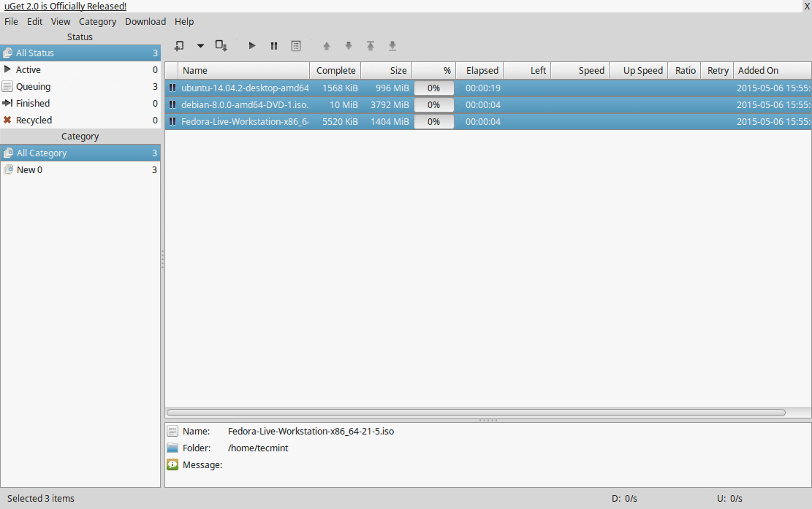Open the Category menu
812x509 pixels.
coord(97,22)
